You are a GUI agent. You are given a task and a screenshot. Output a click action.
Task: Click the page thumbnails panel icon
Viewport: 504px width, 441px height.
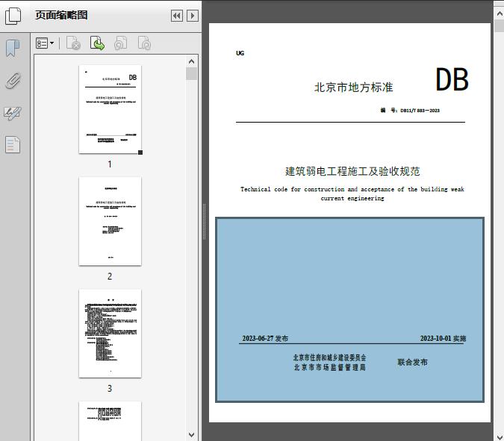[x=14, y=15]
